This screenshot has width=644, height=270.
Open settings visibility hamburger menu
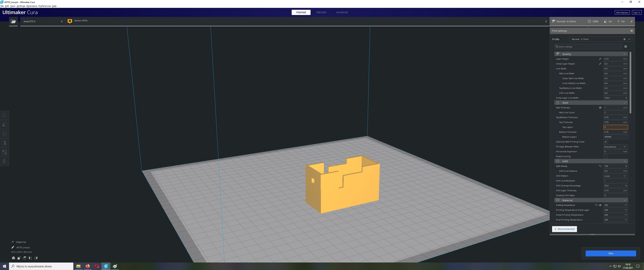coord(625,47)
